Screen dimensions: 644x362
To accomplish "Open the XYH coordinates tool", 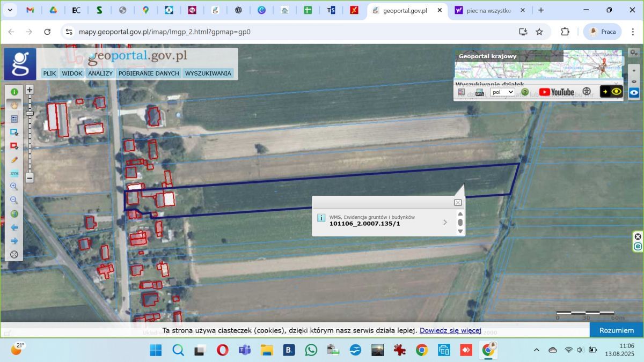I will click(x=14, y=173).
